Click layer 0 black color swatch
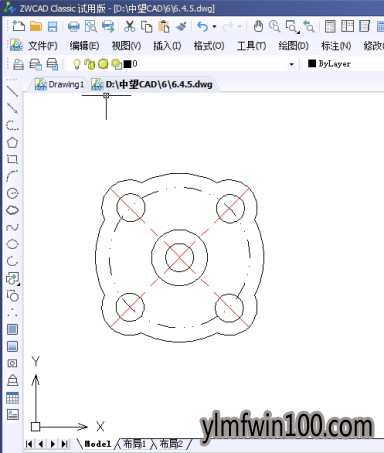The width and height of the screenshot is (384, 453). click(x=128, y=64)
